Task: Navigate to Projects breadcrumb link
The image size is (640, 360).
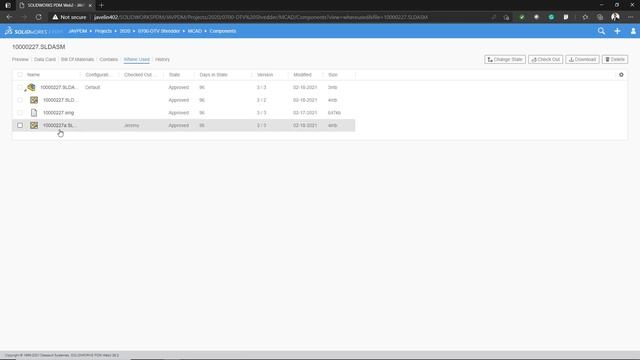Action: pyautogui.click(x=103, y=31)
